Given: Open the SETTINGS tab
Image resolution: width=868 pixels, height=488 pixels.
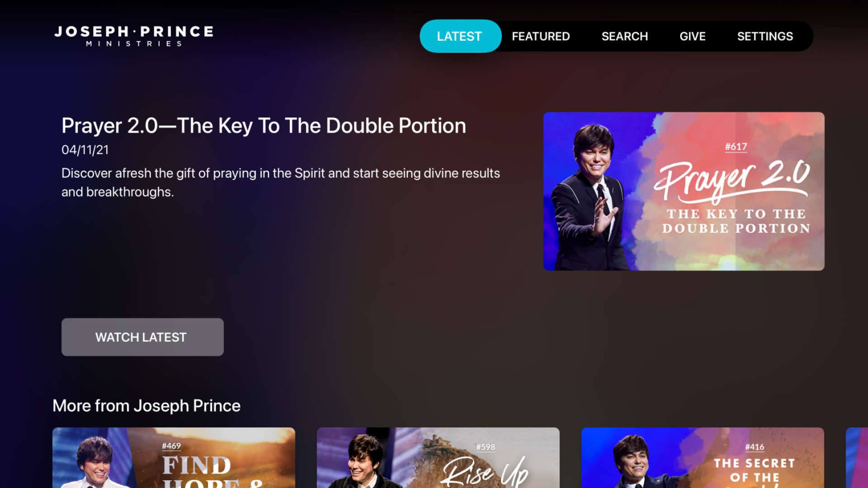Looking at the screenshot, I should [x=765, y=36].
